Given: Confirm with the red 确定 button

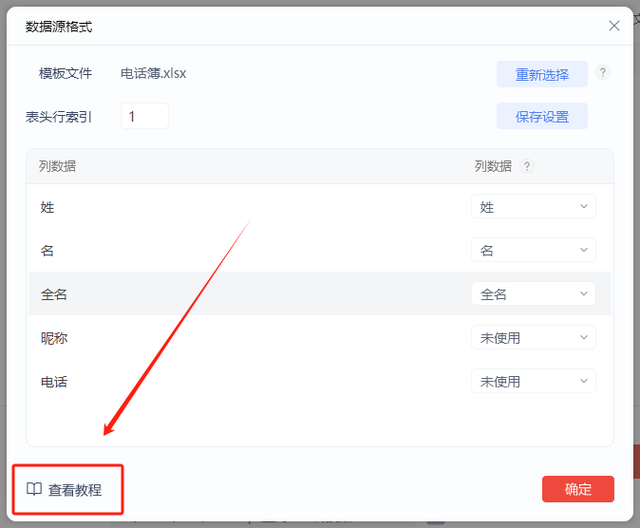Looking at the screenshot, I should click(x=578, y=489).
